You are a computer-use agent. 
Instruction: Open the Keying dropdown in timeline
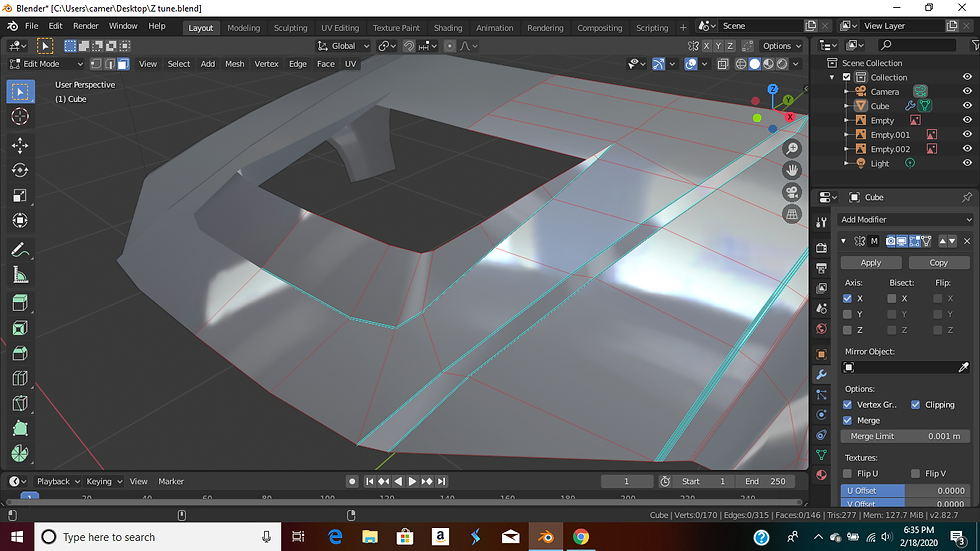coord(104,482)
